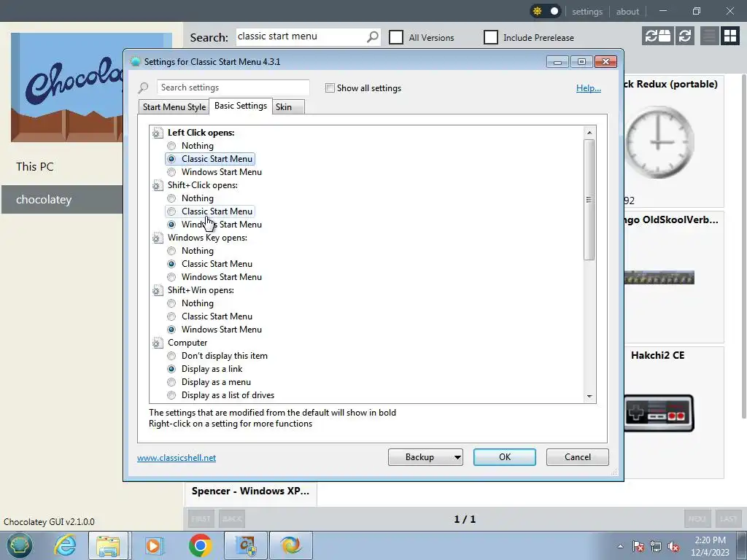
Task: Open the Hakchi2 CE package tile
Action: point(673,413)
